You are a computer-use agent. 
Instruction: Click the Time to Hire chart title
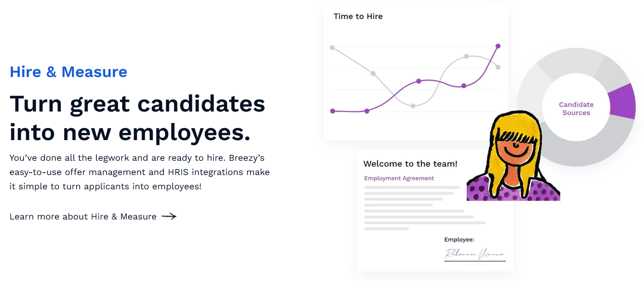click(358, 16)
